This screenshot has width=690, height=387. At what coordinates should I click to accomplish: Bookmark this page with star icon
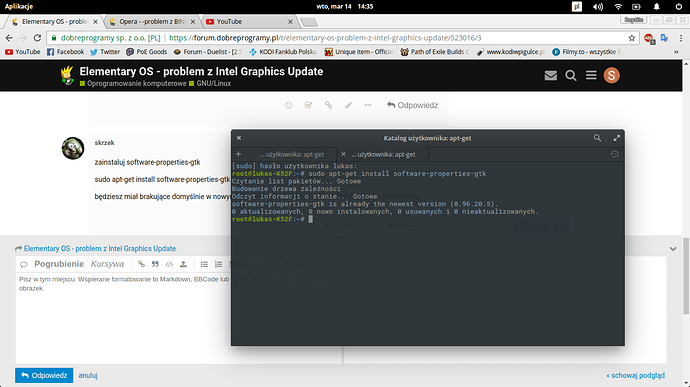click(x=631, y=38)
